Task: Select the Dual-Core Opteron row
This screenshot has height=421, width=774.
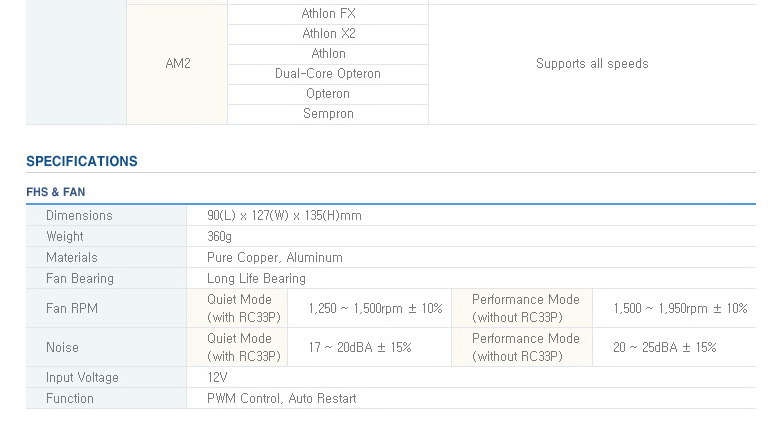Action: click(x=328, y=74)
